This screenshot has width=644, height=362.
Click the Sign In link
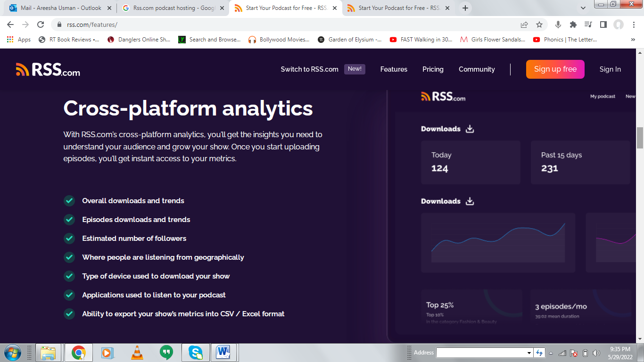tap(610, 69)
